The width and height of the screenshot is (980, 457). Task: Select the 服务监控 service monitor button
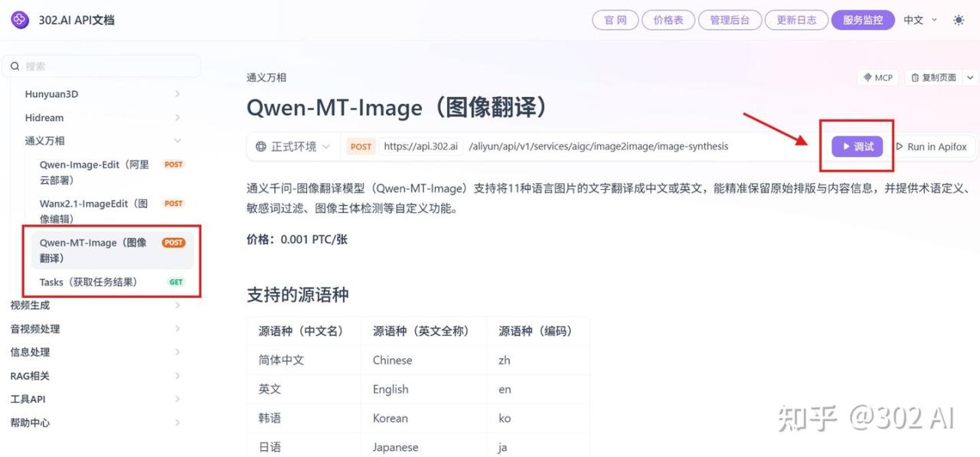point(862,20)
